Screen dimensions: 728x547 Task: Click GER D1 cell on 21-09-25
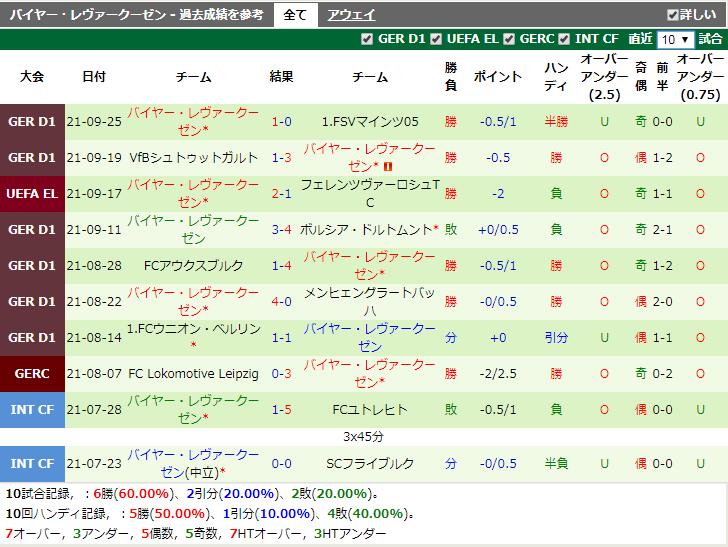(x=32, y=122)
